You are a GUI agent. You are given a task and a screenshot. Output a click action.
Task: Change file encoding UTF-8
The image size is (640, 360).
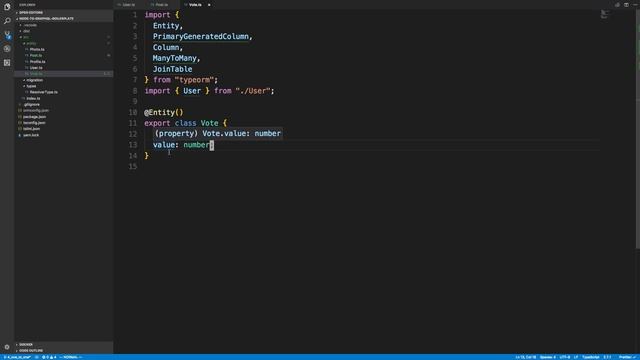click(x=564, y=357)
